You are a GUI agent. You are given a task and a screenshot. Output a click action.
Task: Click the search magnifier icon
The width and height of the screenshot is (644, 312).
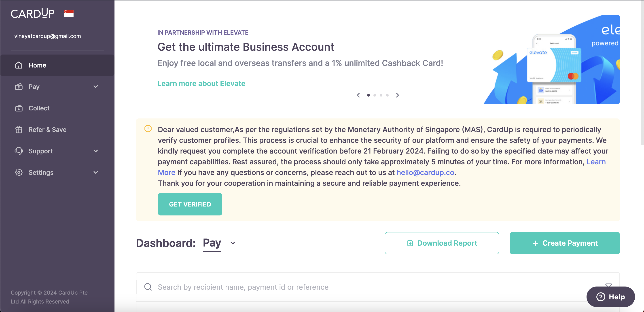[x=148, y=287]
